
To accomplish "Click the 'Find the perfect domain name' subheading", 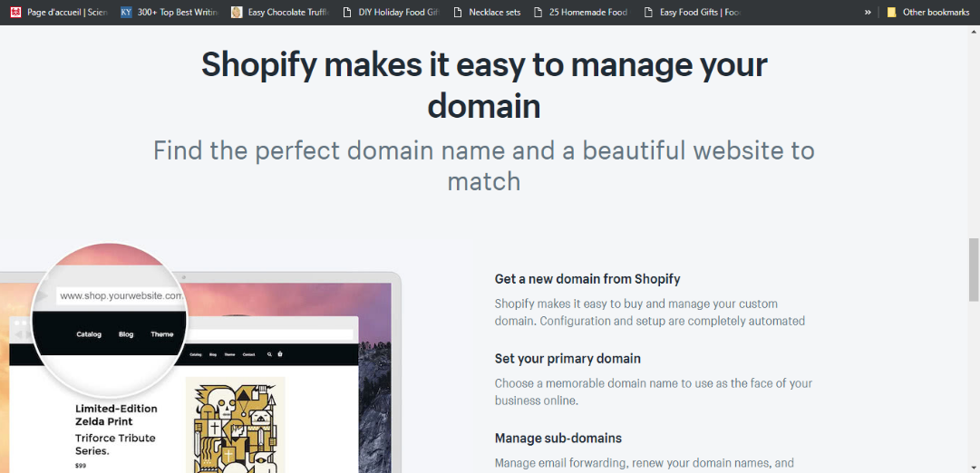I will pos(484,166).
